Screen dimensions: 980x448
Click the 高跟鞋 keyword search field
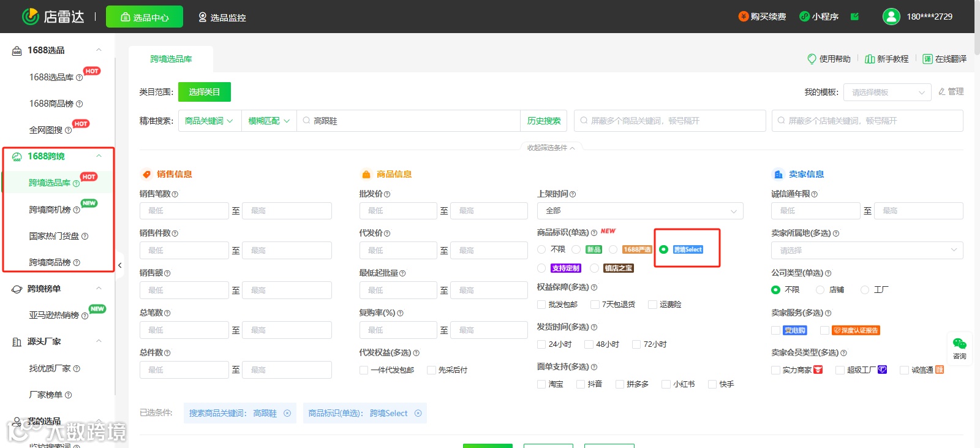coord(409,121)
